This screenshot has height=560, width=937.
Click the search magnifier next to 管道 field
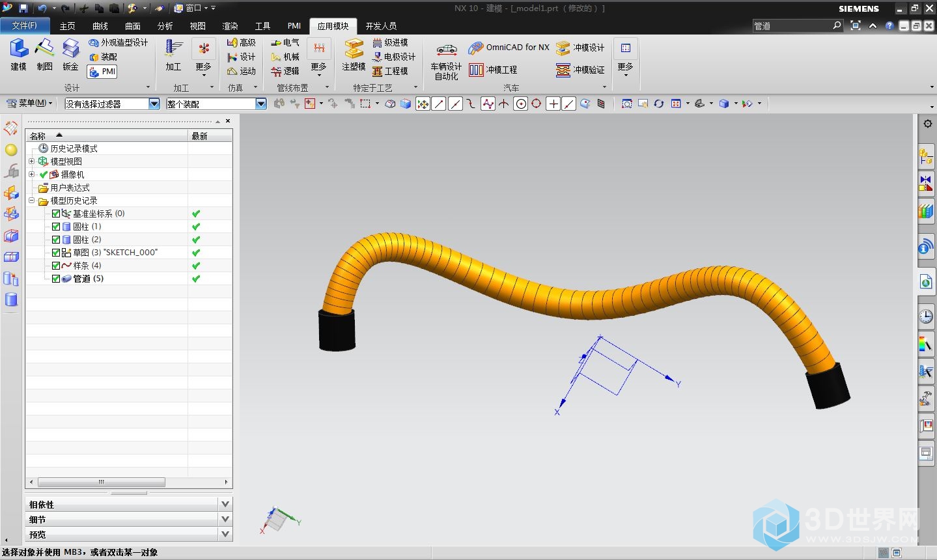click(837, 25)
